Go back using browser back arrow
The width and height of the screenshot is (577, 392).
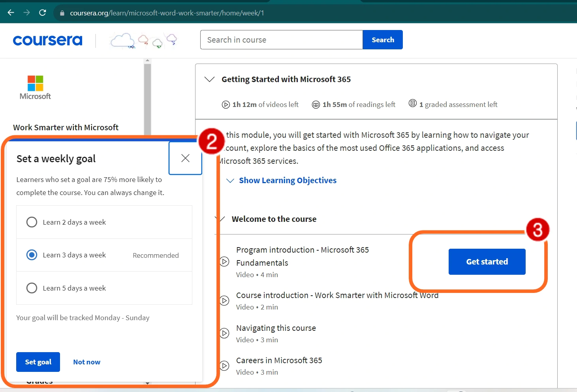tap(11, 13)
